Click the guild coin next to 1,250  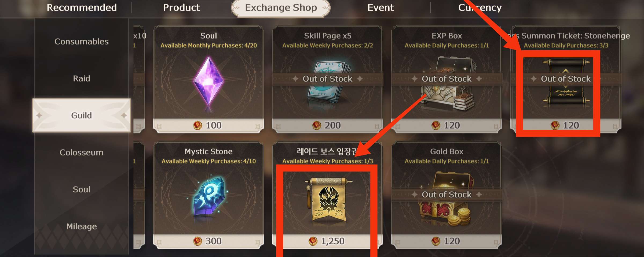click(313, 241)
